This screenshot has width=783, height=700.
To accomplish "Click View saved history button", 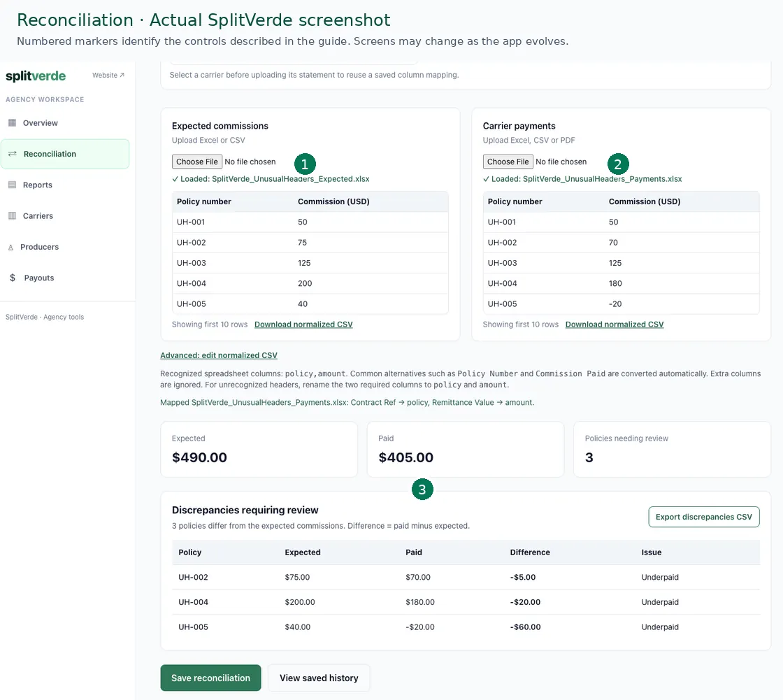I will tap(319, 678).
